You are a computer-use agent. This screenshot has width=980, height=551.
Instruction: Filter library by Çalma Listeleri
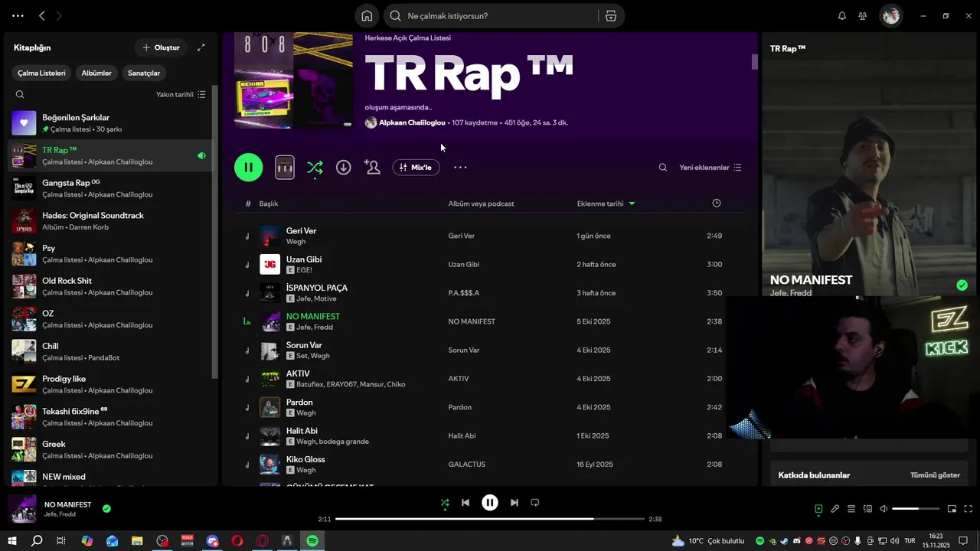click(41, 73)
